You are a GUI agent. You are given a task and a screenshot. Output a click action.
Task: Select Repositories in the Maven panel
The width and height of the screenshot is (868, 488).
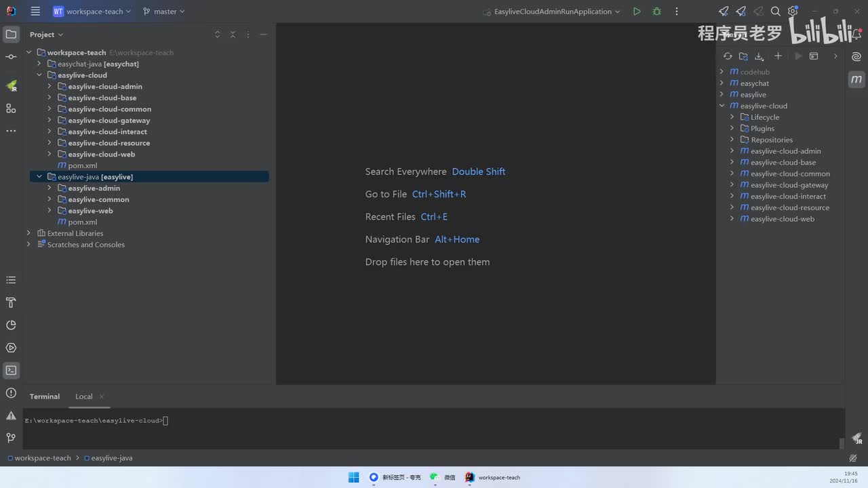(772, 140)
